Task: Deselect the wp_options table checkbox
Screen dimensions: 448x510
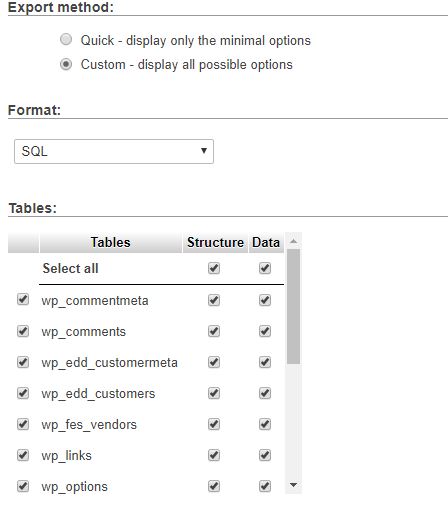Action: [23, 486]
